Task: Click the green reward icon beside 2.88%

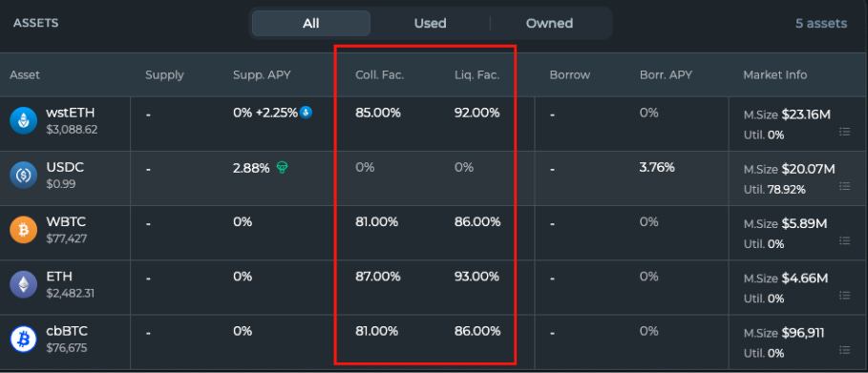Action: click(x=282, y=167)
